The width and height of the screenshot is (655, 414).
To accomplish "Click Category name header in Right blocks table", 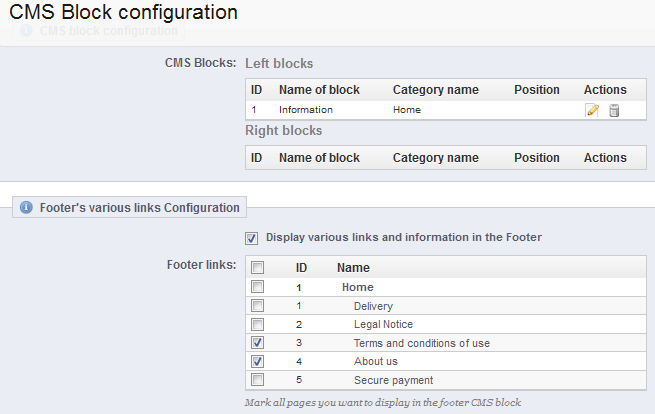I will click(436, 158).
